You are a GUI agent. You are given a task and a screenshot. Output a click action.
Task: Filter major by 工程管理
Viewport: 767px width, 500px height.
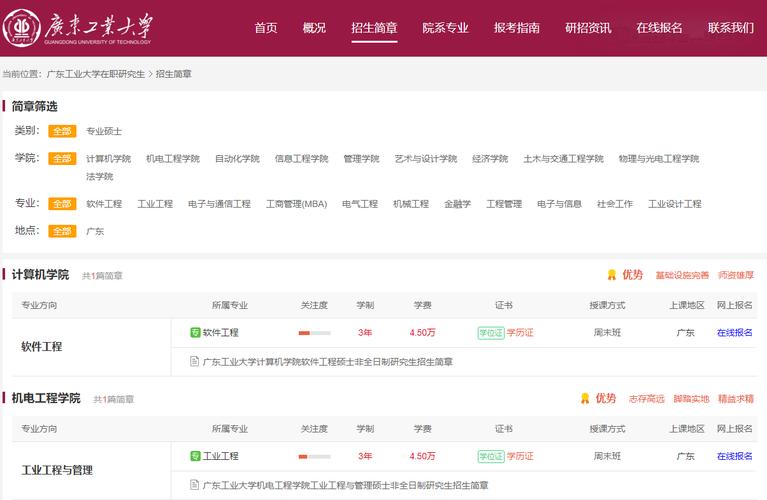click(504, 204)
